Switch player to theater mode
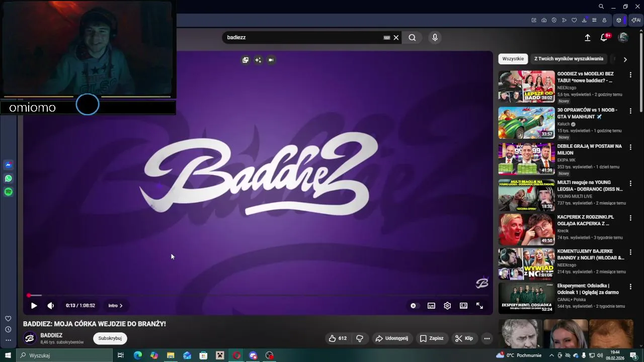The image size is (644, 362). point(463,306)
